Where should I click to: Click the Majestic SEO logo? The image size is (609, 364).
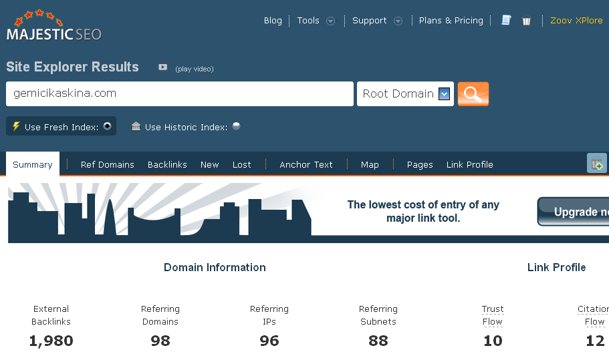tap(54, 26)
